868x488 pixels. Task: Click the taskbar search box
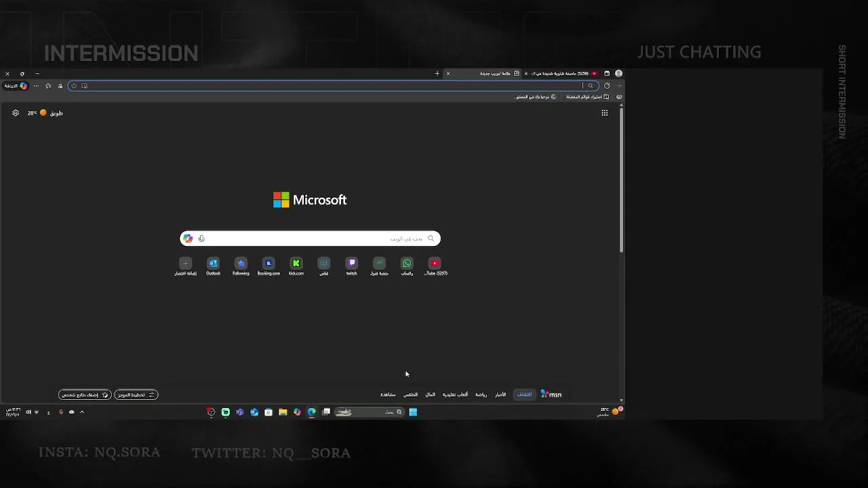point(369,412)
